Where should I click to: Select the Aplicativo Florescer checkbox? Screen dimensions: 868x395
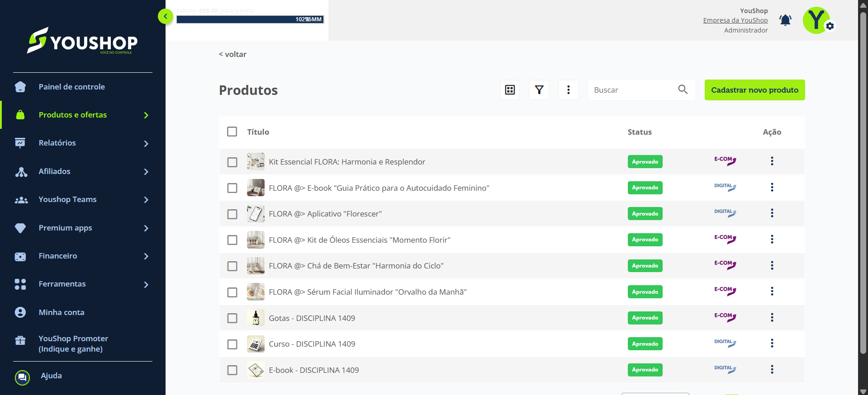[232, 214]
